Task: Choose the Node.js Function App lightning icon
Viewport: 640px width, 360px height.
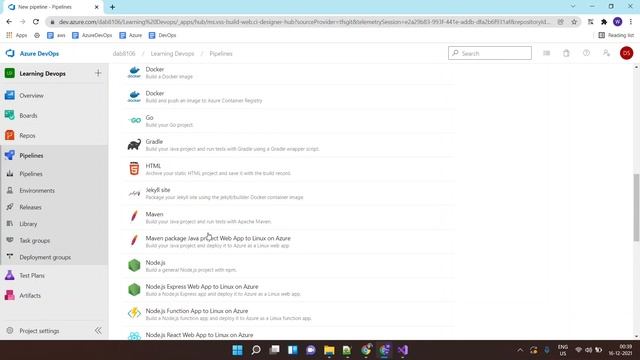Action: click(x=134, y=313)
